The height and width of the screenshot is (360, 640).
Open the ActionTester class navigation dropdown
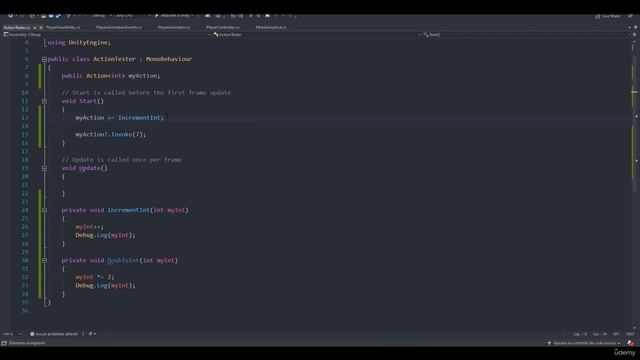click(x=317, y=35)
